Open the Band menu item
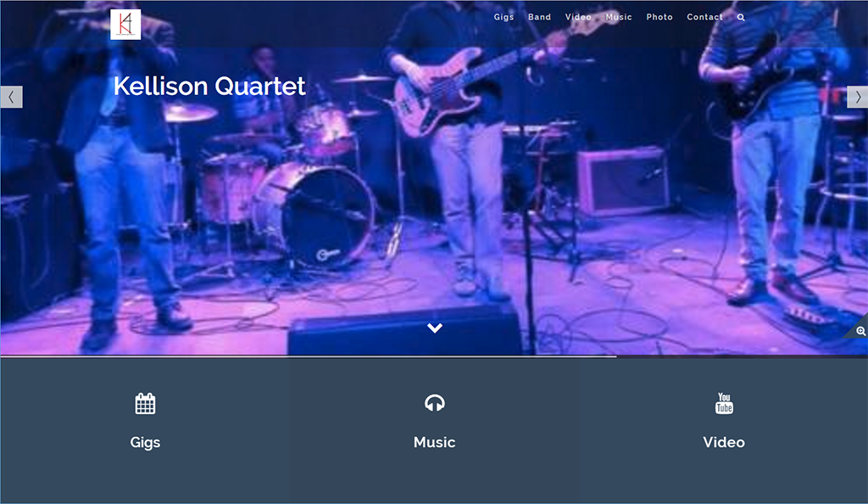 pos(539,17)
